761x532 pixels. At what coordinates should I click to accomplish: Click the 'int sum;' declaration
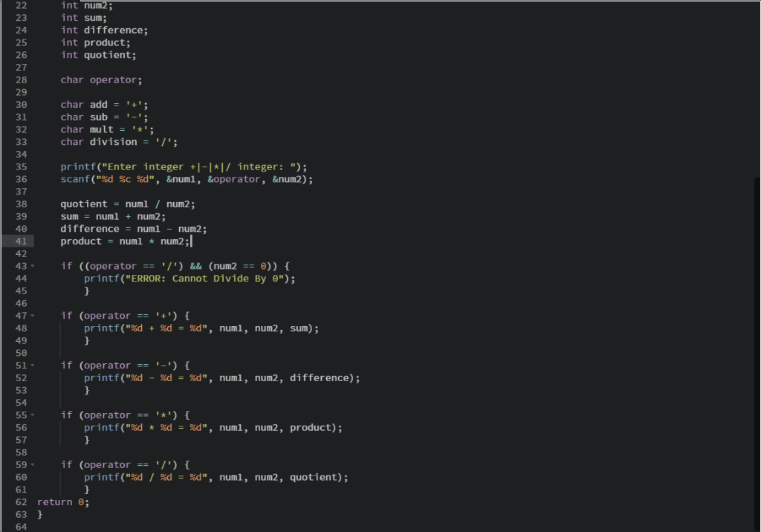83,18
